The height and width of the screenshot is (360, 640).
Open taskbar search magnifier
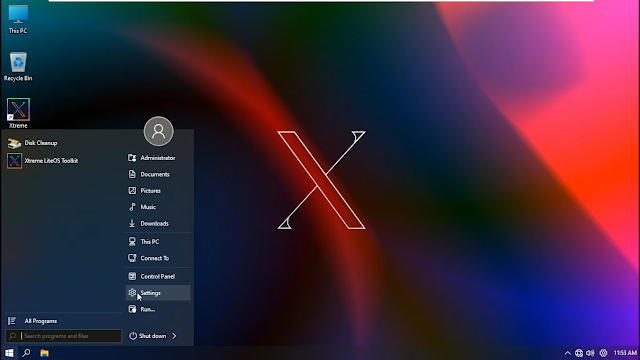tap(27, 353)
